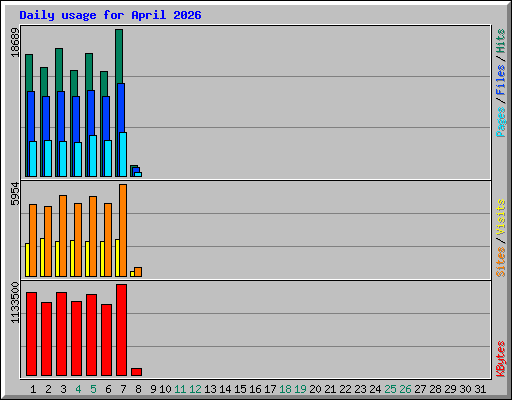Click the x-axis day label 25
Viewport: 512px width, 400px height.
tap(390, 389)
